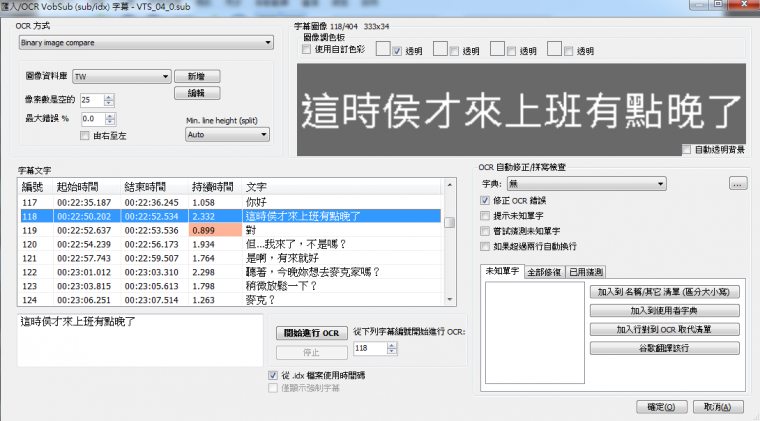
Task: Increase the 像素數是空的 value with up arrow
Action: click(x=109, y=97)
